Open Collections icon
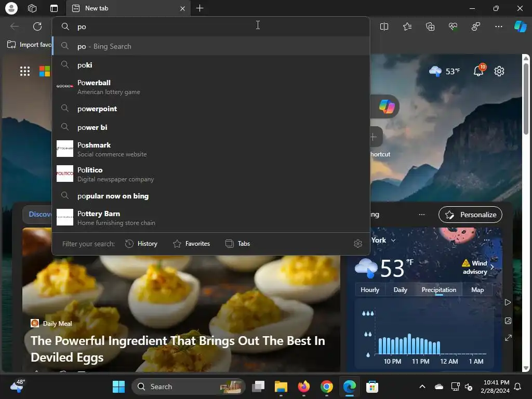Screen dimensions: 532x399 pyautogui.click(x=430, y=26)
